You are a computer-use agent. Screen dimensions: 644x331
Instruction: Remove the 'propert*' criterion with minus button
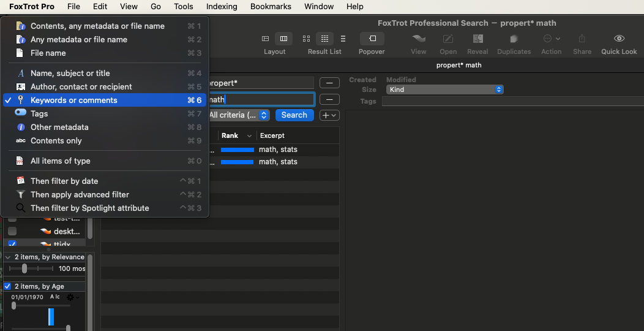[x=329, y=83]
